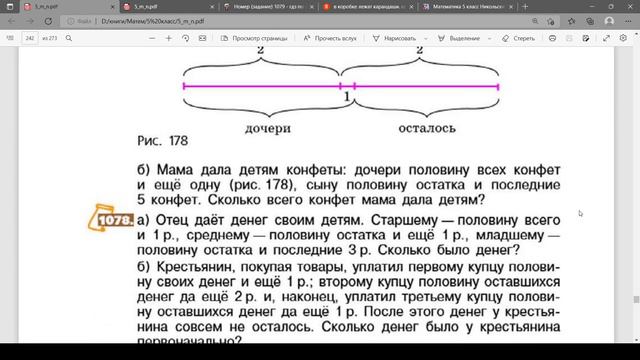Close the Номер (задание) 1079 tab
Viewport: 640px width, 360px height.
click(x=312, y=7)
